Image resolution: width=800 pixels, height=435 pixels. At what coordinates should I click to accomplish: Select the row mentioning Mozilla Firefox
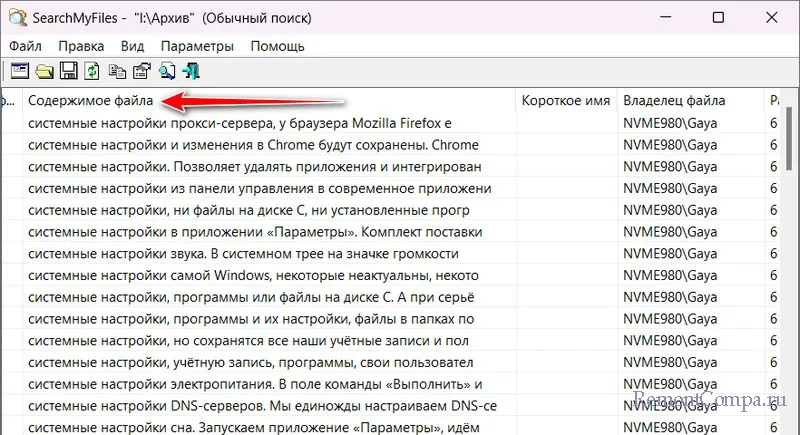click(x=240, y=123)
